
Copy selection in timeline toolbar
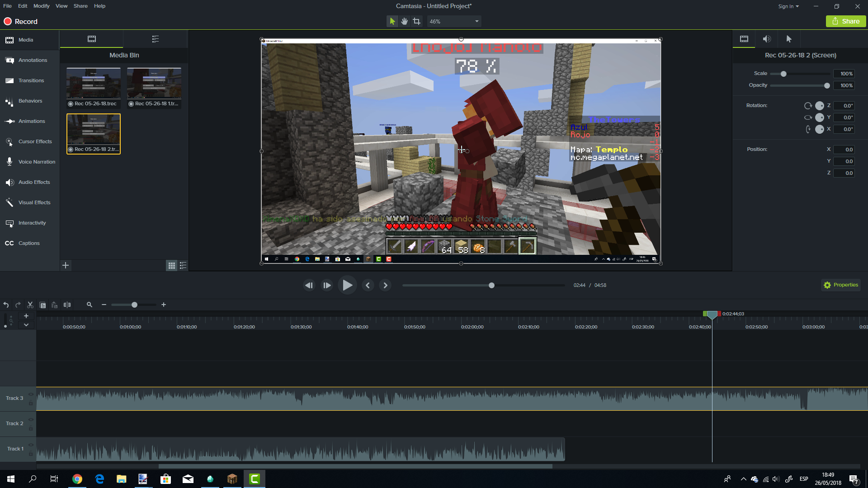[42, 305]
